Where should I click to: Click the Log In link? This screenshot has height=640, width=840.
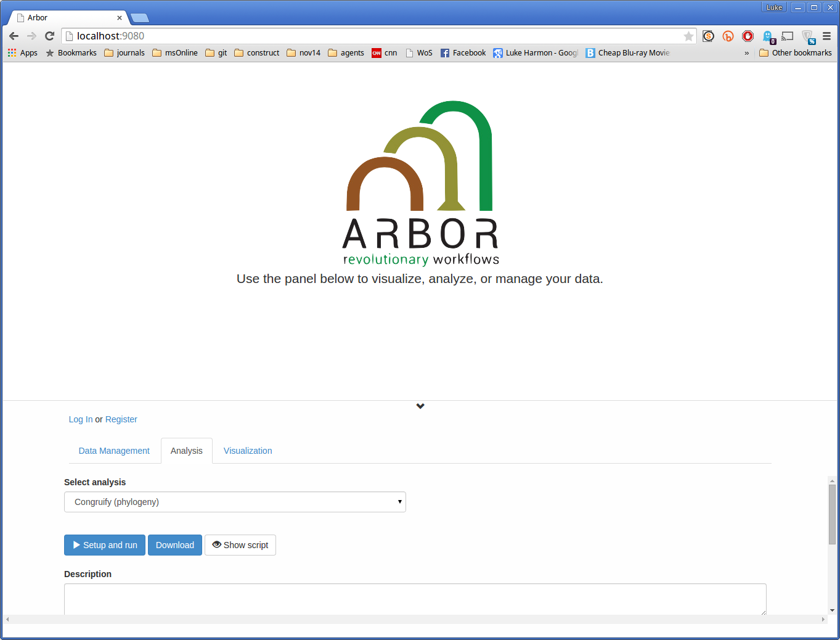coord(81,419)
